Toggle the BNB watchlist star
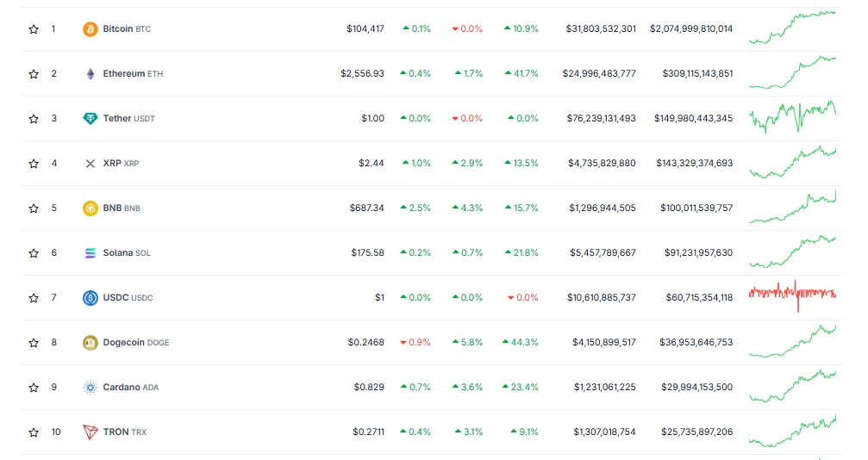Image resolution: width=868 pixels, height=460 pixels. (x=34, y=208)
